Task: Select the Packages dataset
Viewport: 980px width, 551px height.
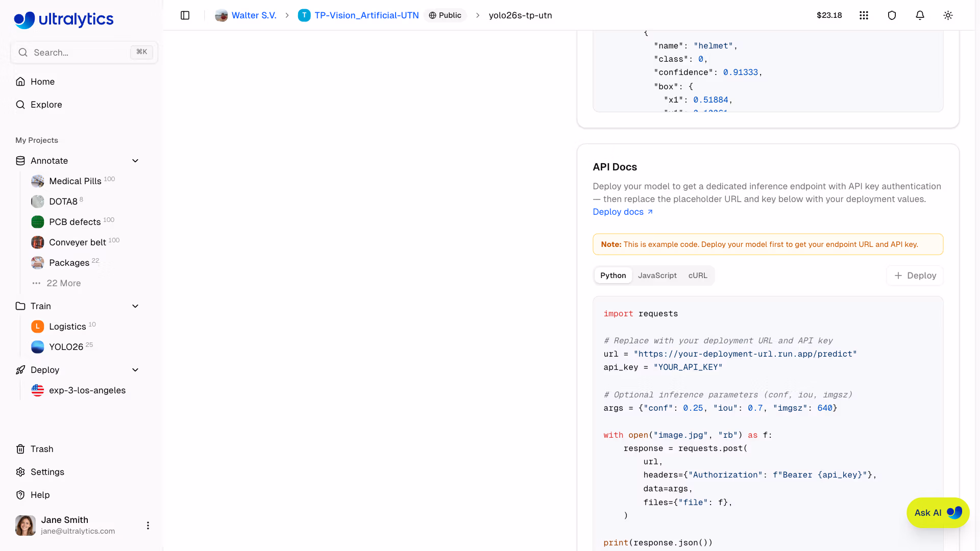Action: [69, 263]
